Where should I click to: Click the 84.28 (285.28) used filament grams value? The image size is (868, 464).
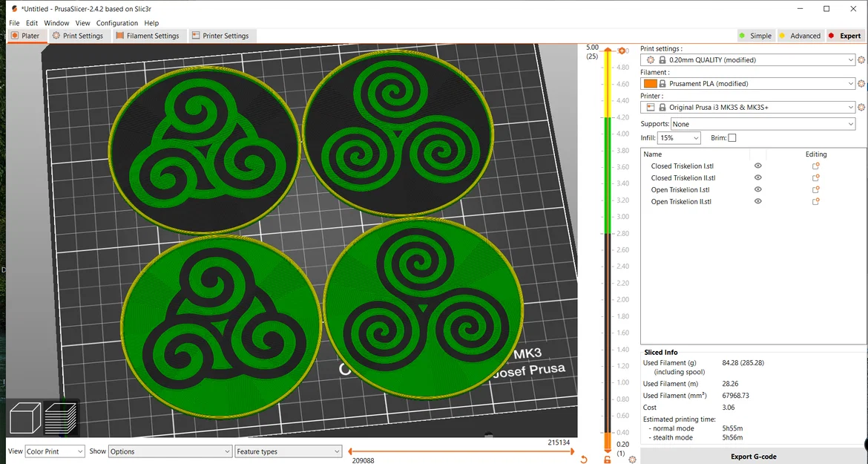(743, 363)
